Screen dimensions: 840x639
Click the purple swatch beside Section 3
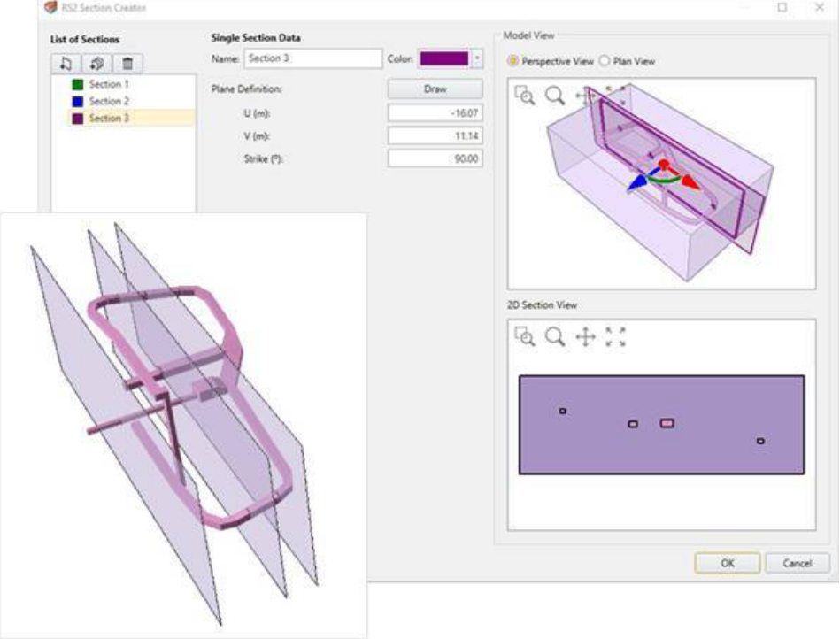tap(78, 119)
